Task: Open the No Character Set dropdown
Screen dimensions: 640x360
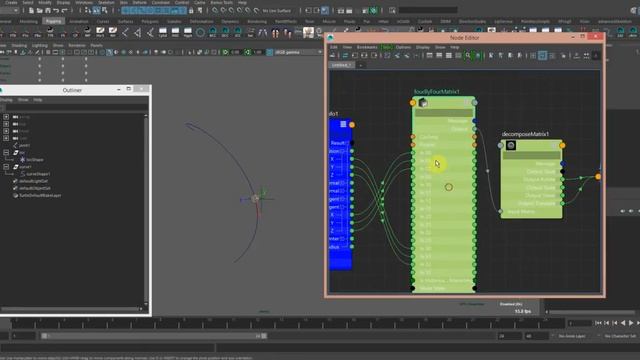Action: [x=620, y=336]
